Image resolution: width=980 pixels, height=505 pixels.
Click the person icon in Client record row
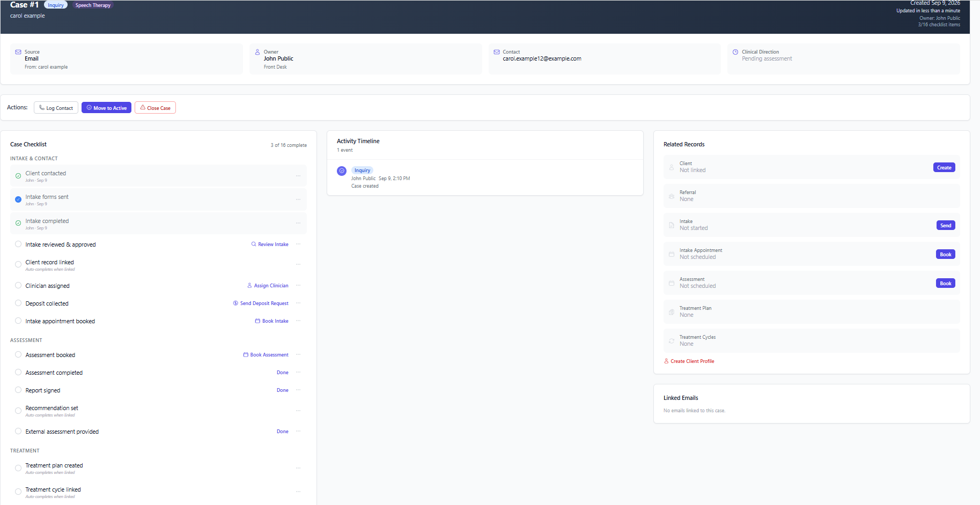pyautogui.click(x=672, y=167)
